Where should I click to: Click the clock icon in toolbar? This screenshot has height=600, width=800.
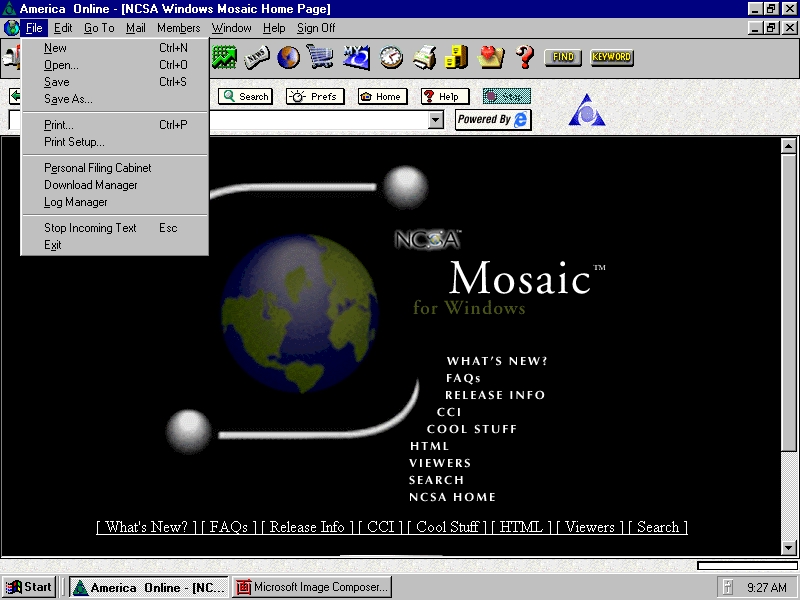(x=391, y=57)
